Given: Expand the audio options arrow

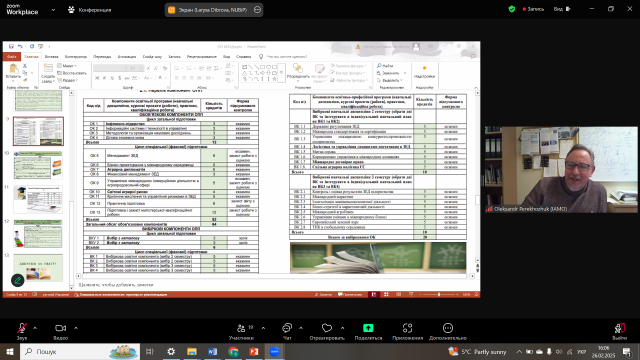Looking at the screenshot, I should tap(35, 328).
